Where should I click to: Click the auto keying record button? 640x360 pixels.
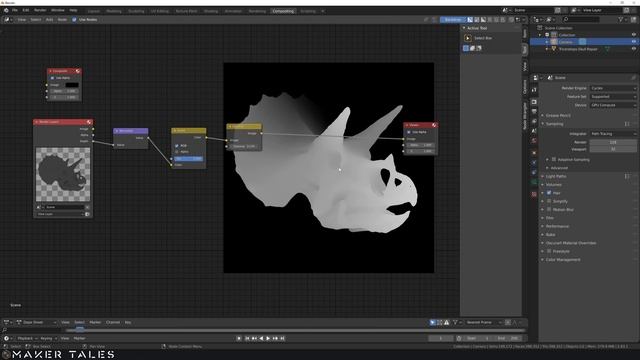(239, 338)
